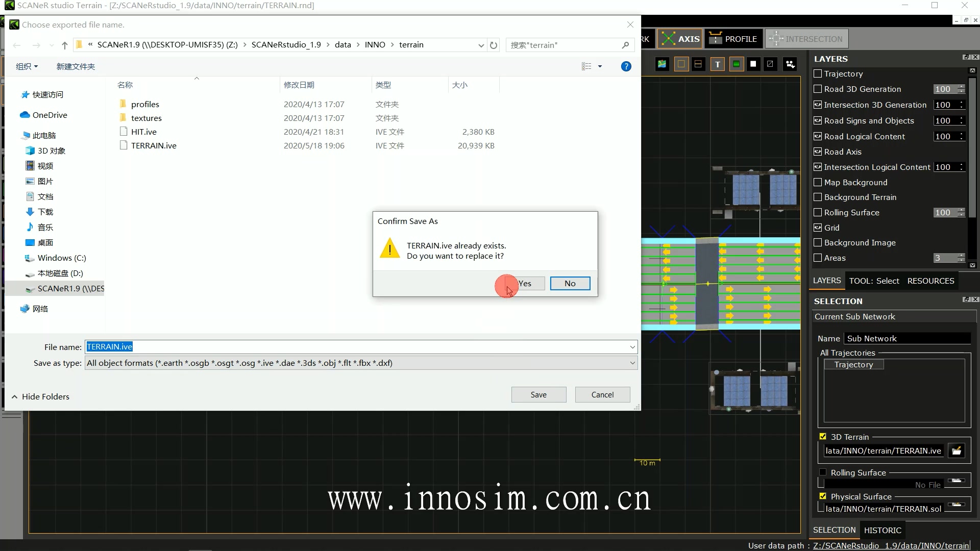Refresh the terrain folder listing
980x551 pixels.
point(494,45)
